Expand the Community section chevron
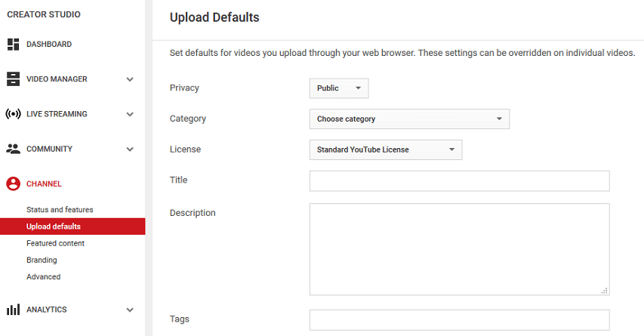This screenshot has width=644, height=336. 130,149
